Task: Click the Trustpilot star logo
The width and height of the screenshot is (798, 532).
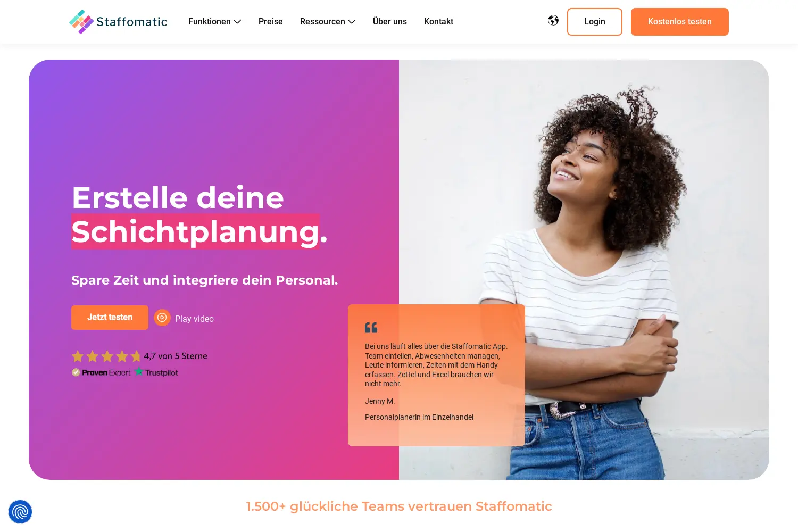Action: pos(139,371)
